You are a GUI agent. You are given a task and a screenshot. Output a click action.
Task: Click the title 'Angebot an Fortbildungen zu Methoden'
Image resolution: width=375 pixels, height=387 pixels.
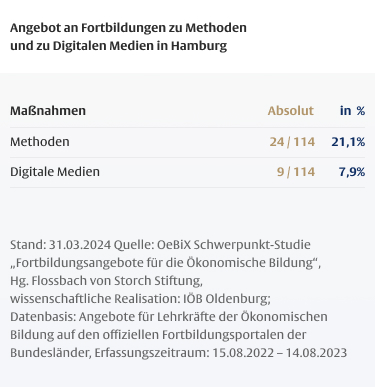pos(128,28)
